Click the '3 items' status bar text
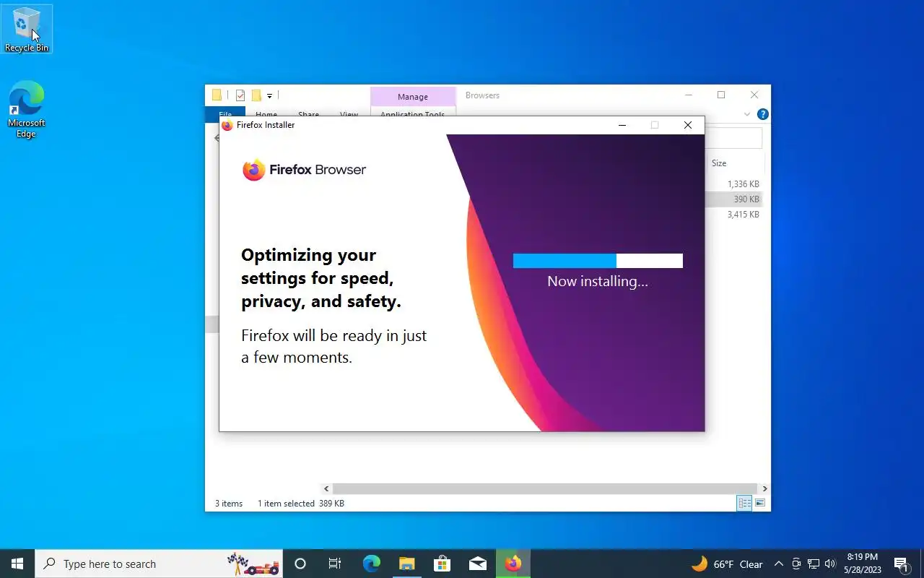This screenshot has width=924, height=578. [229, 504]
